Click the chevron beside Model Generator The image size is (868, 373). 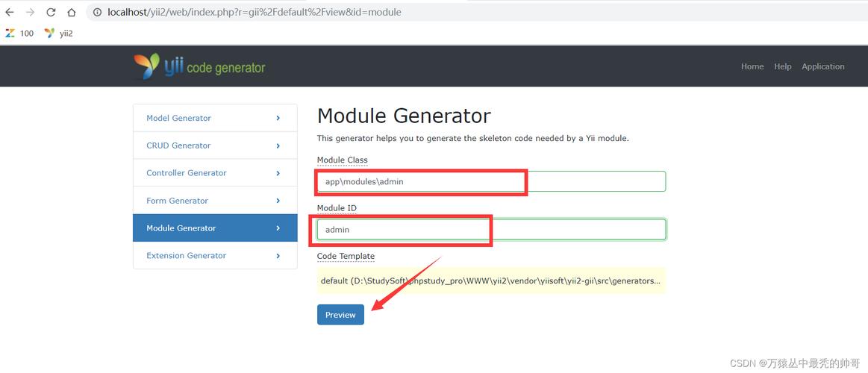278,118
